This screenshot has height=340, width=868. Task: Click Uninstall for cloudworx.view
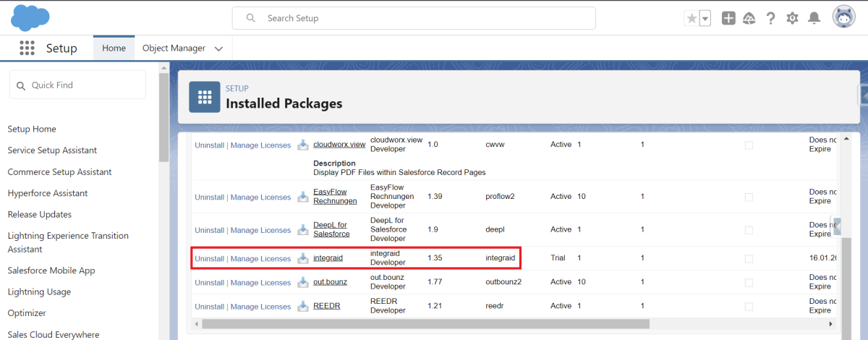[x=210, y=145]
